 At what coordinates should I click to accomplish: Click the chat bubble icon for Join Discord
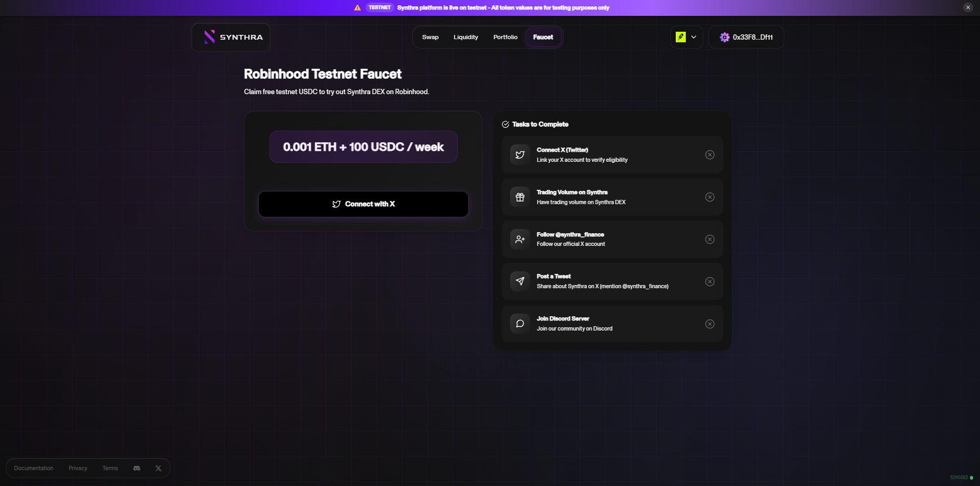pyautogui.click(x=520, y=324)
